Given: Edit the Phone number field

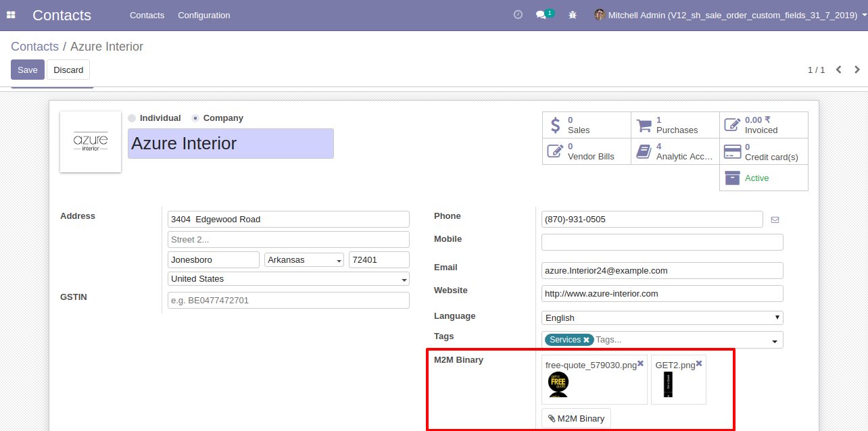Looking at the screenshot, I should click(652, 219).
